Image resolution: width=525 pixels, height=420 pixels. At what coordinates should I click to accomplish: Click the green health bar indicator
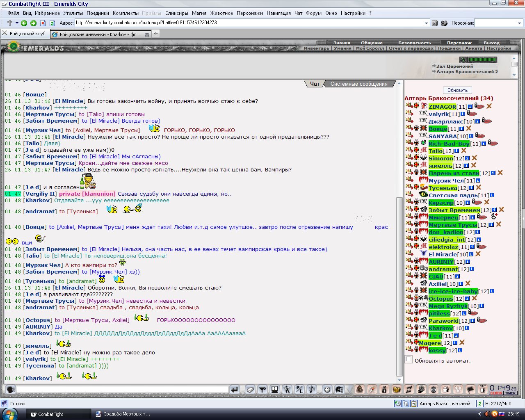pyautogui.click(x=483, y=60)
